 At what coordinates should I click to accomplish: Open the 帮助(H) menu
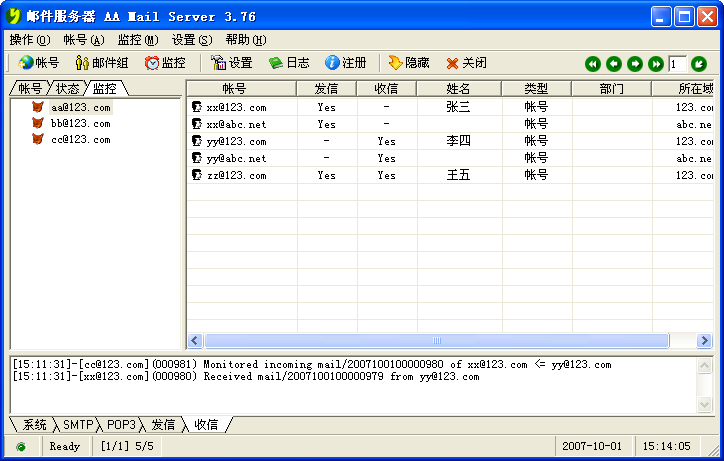(x=246, y=40)
